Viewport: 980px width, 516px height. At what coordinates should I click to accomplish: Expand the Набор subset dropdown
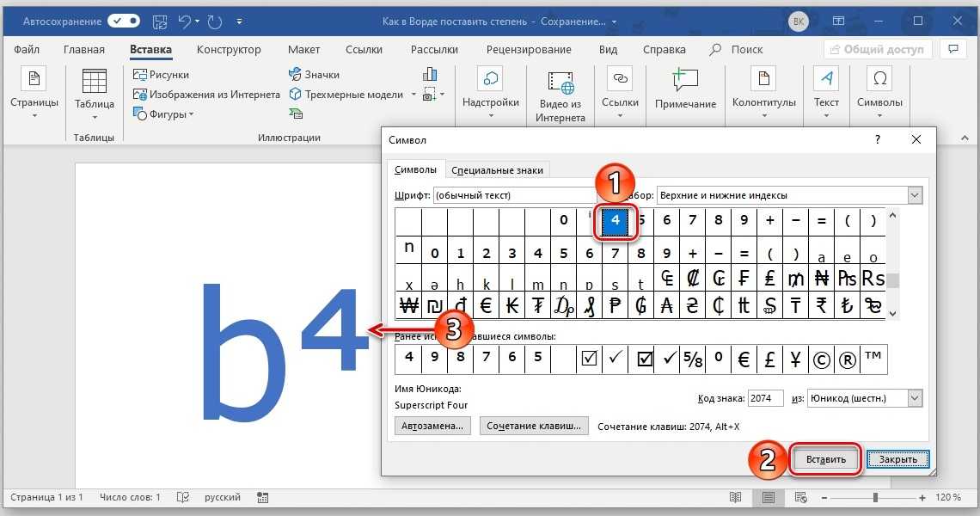tap(915, 196)
